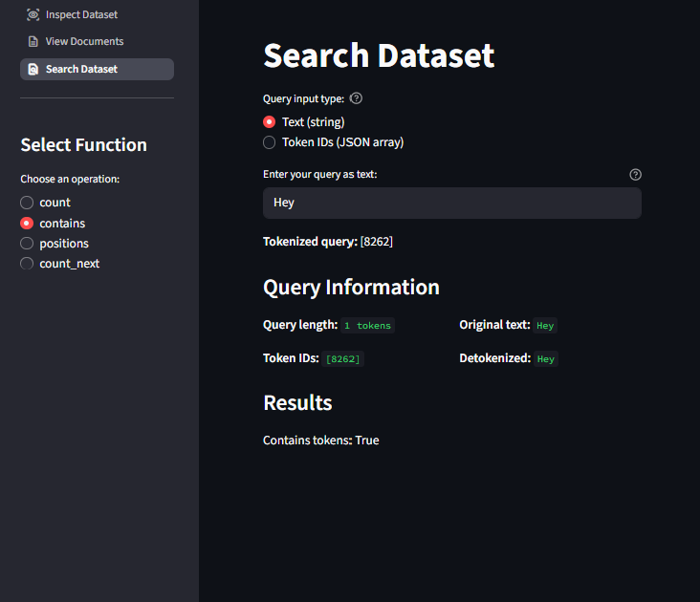Image resolution: width=700 pixels, height=602 pixels.
Task: Select the positions operation
Action: tap(28, 244)
